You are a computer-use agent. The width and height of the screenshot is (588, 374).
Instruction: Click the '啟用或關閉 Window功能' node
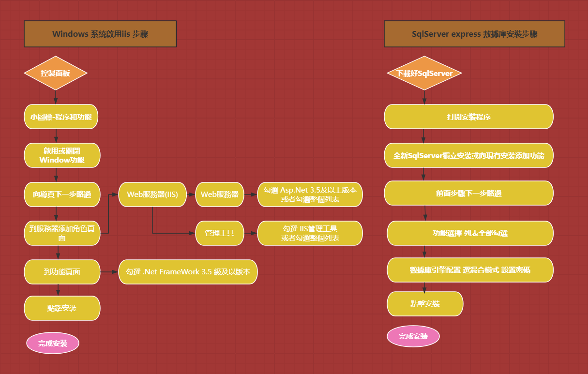(62, 155)
